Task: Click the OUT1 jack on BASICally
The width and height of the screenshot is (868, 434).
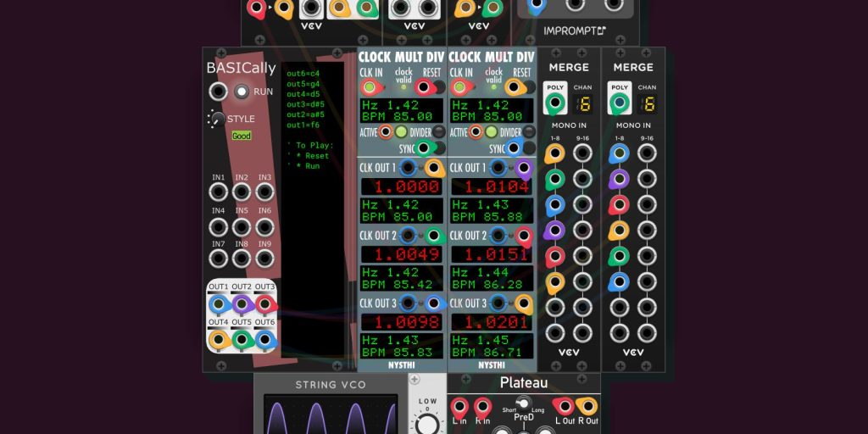Action: 218,304
